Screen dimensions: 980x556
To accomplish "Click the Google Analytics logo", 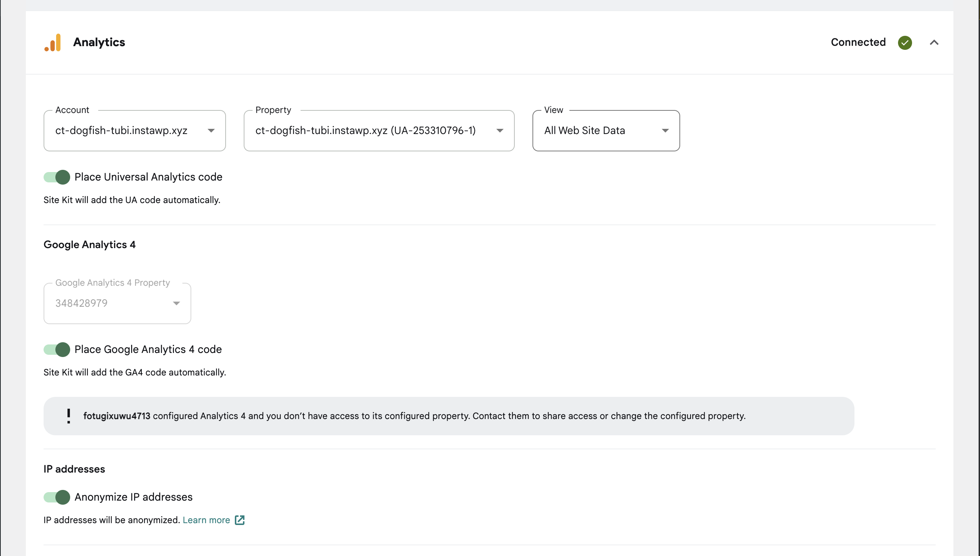I will (53, 42).
